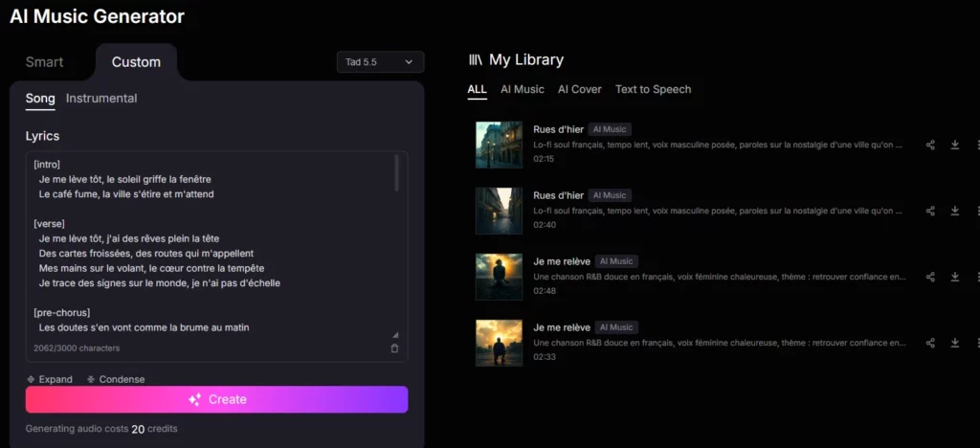Click the Rues d'hier title with 02:40 duration
The image size is (980, 448).
pos(558,195)
